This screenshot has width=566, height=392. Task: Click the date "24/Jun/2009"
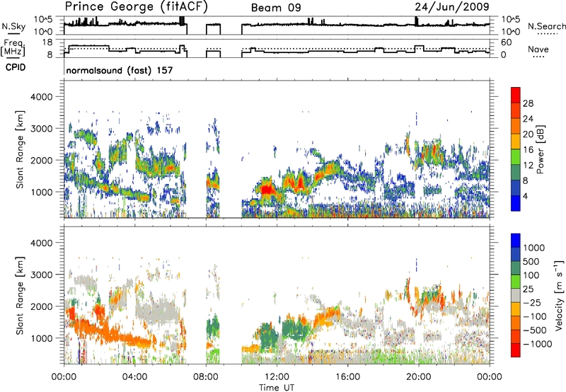coord(452,7)
